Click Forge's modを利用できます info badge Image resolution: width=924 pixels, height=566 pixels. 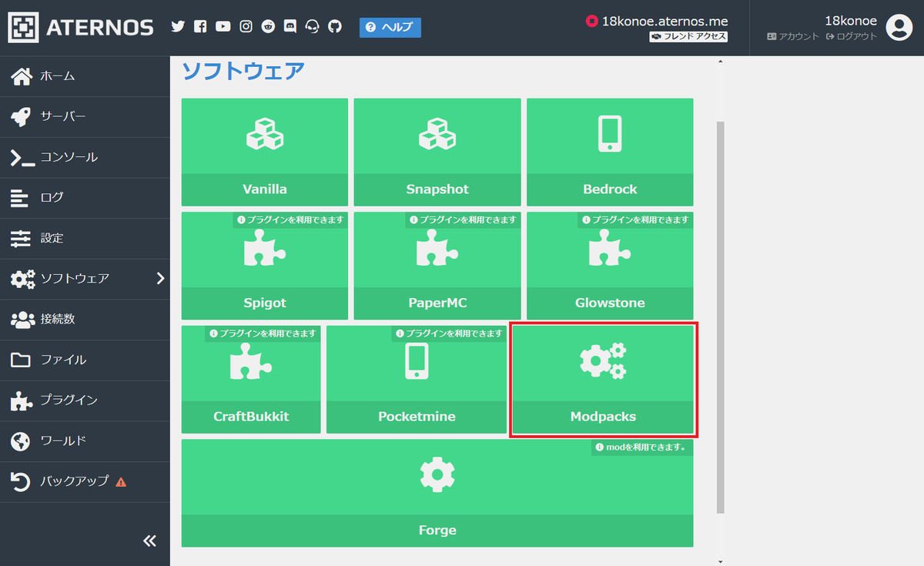point(642,447)
